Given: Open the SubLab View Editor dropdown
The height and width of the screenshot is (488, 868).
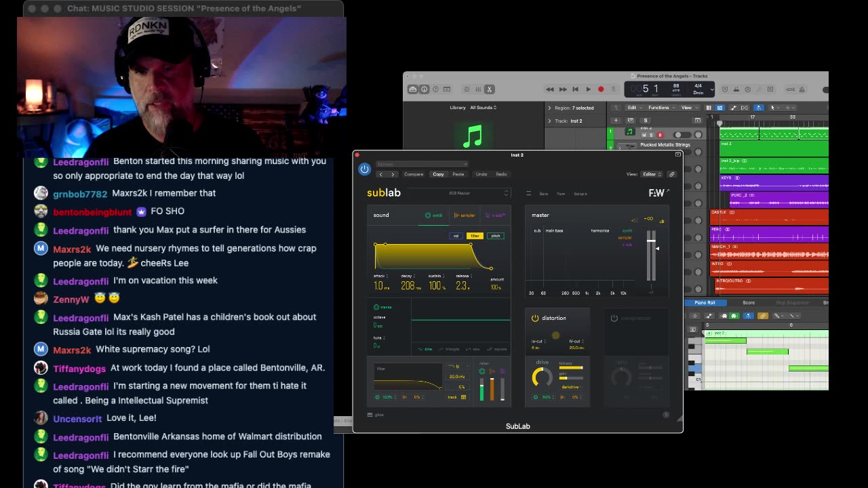Looking at the screenshot, I should tap(652, 174).
